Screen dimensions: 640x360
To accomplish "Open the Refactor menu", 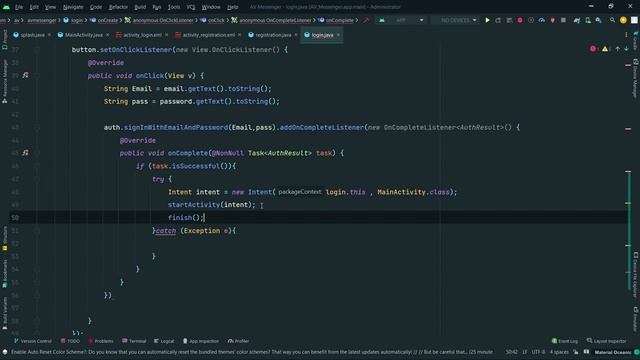I will click(118, 7).
